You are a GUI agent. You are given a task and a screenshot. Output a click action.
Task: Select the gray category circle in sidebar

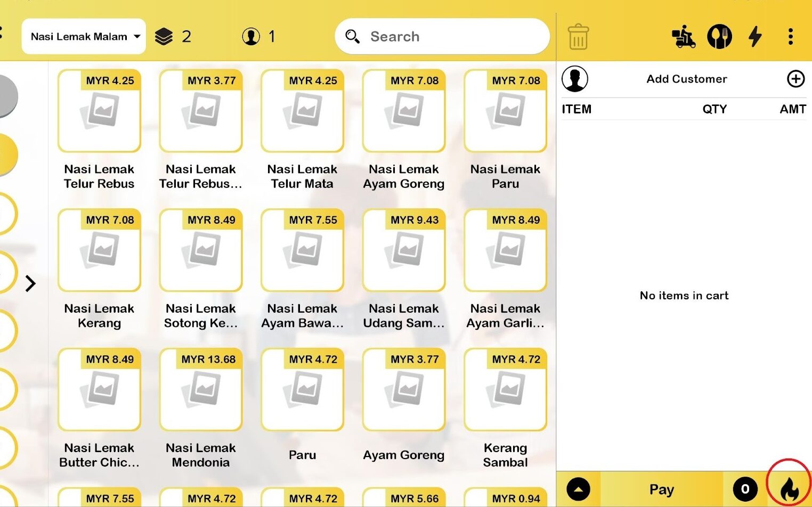[x=6, y=96]
